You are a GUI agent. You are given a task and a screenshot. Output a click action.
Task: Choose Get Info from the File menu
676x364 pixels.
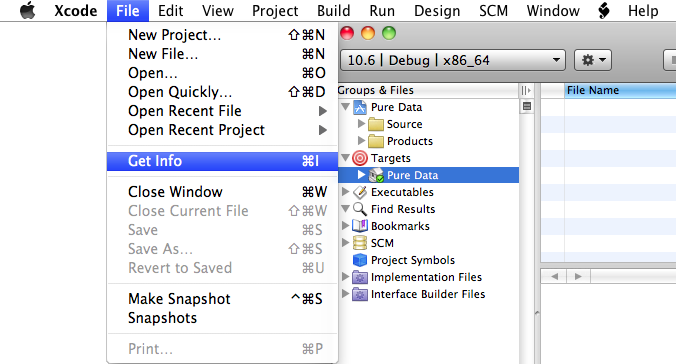pyautogui.click(x=222, y=161)
